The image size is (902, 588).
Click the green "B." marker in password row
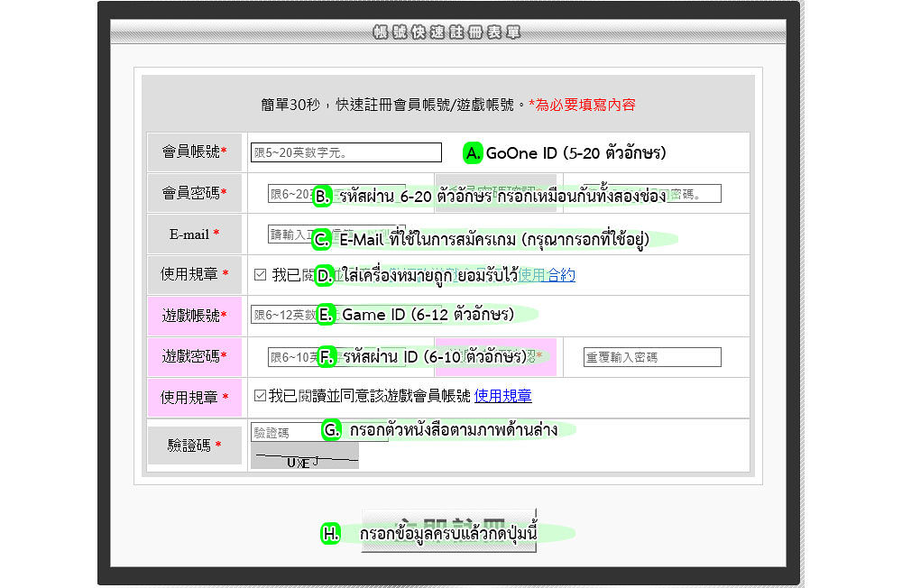click(323, 196)
